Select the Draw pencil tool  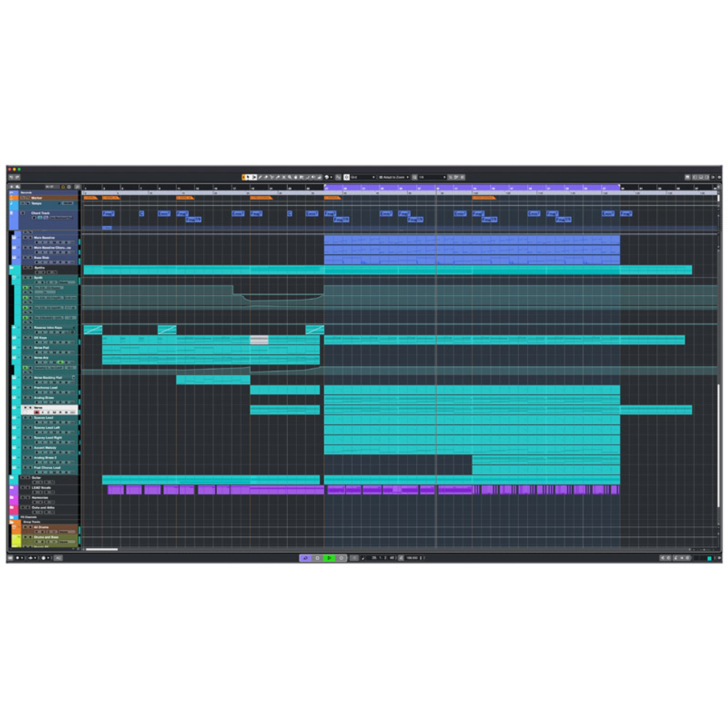coord(260,177)
